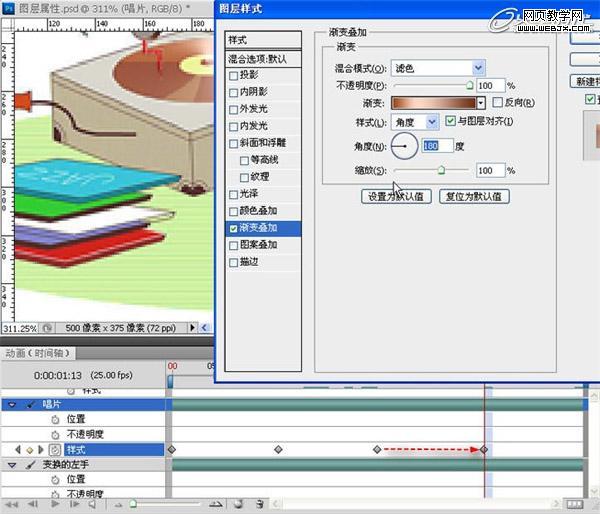Open the gradient picker dropdown arrow
The height and width of the screenshot is (514, 600).
click(481, 103)
